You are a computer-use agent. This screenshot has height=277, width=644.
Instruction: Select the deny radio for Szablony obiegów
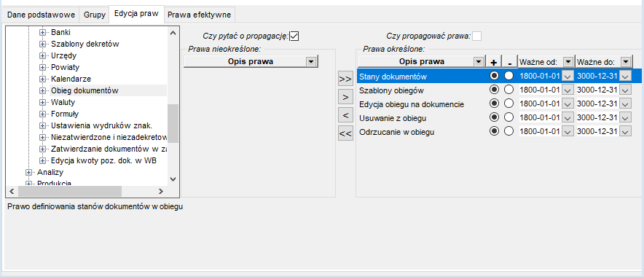(509, 90)
